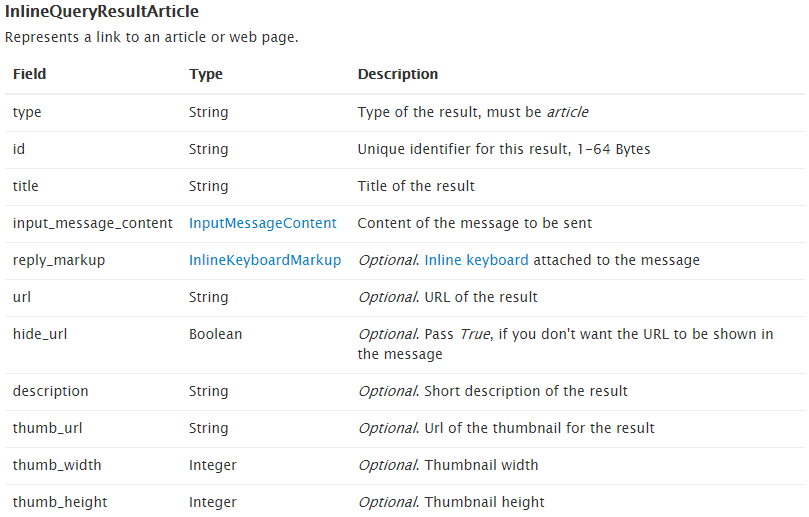The height and width of the screenshot is (517, 809).
Task: Click the thumb_width field name
Action: click(57, 465)
